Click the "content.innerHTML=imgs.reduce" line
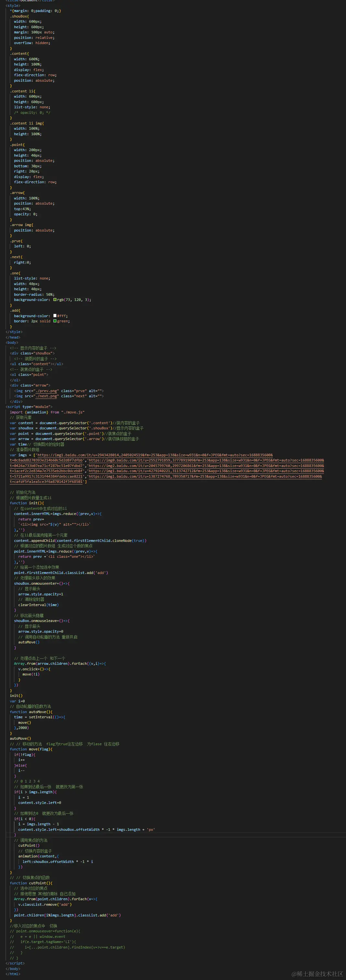The height and width of the screenshot is (980, 346). tap(58, 514)
